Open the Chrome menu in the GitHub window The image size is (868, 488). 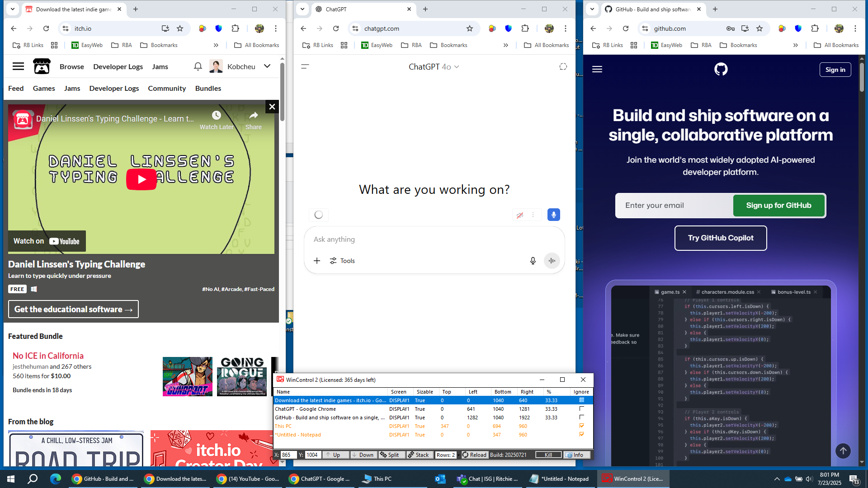(855, 28)
